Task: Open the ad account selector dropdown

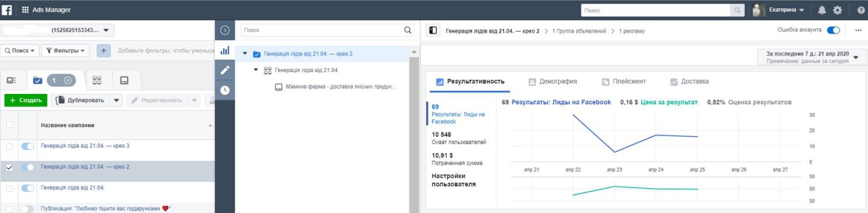Action: pyautogui.click(x=57, y=31)
